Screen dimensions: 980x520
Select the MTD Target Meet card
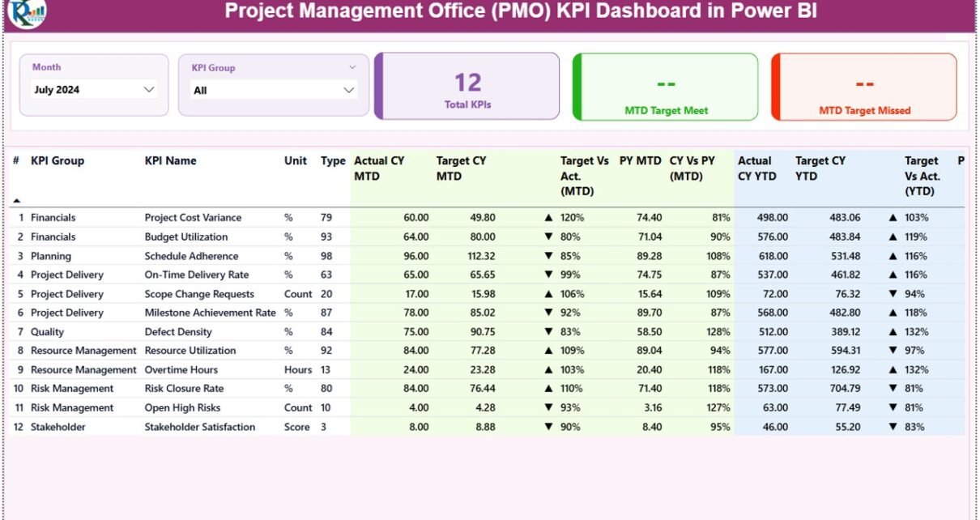click(666, 87)
